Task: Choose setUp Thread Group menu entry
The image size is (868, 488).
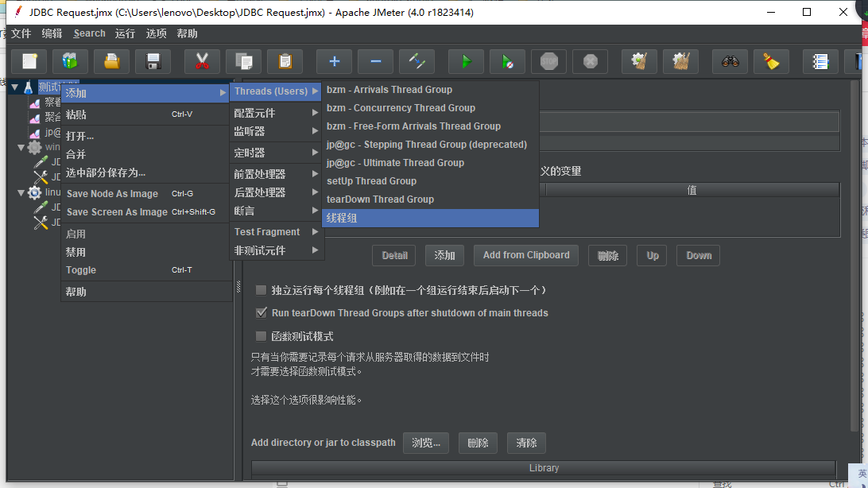Action: (x=430, y=181)
